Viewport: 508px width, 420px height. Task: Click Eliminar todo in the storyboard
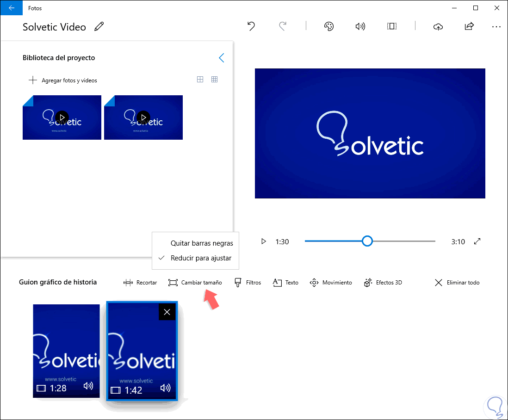pos(457,283)
